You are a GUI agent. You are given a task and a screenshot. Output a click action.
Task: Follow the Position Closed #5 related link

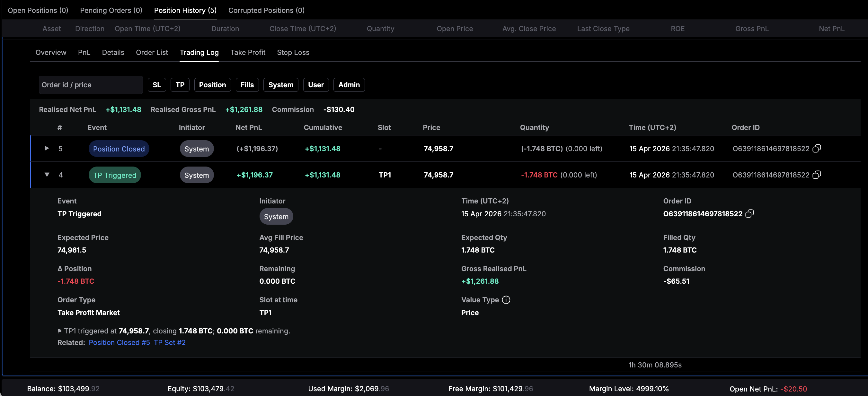tap(119, 342)
